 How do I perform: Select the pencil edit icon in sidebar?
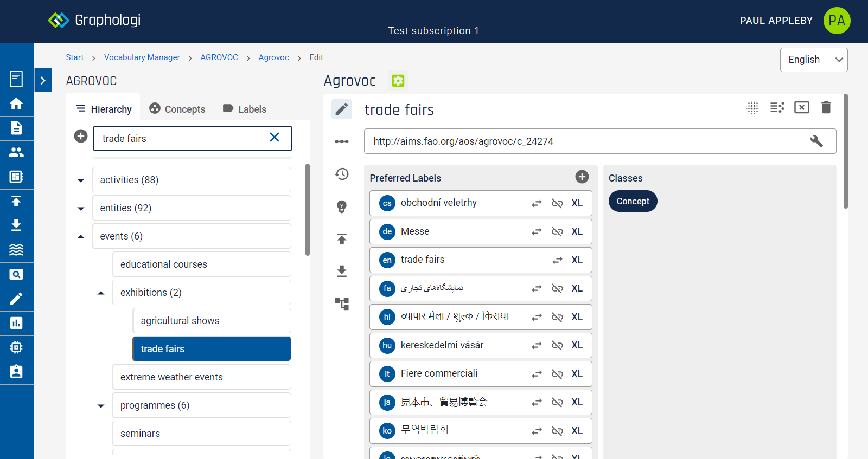pyautogui.click(x=16, y=299)
